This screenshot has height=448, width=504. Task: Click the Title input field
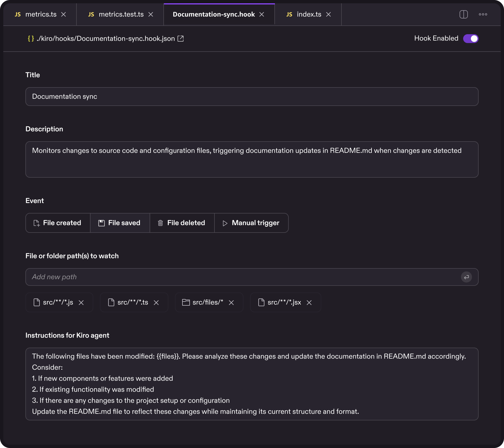point(251,97)
